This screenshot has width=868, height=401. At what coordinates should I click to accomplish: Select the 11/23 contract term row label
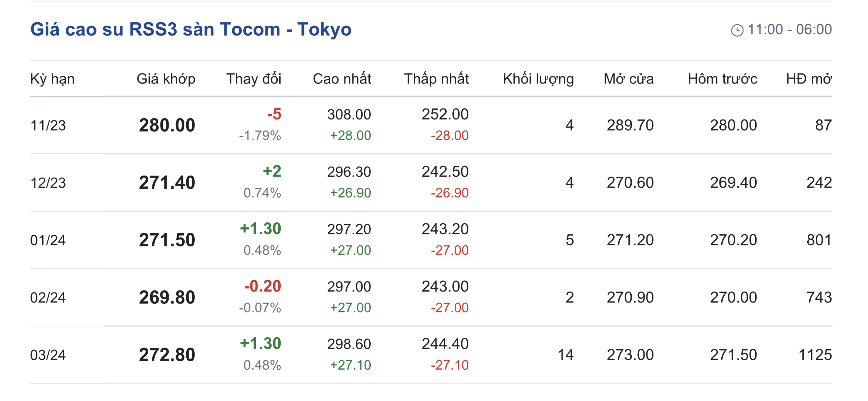(x=48, y=126)
